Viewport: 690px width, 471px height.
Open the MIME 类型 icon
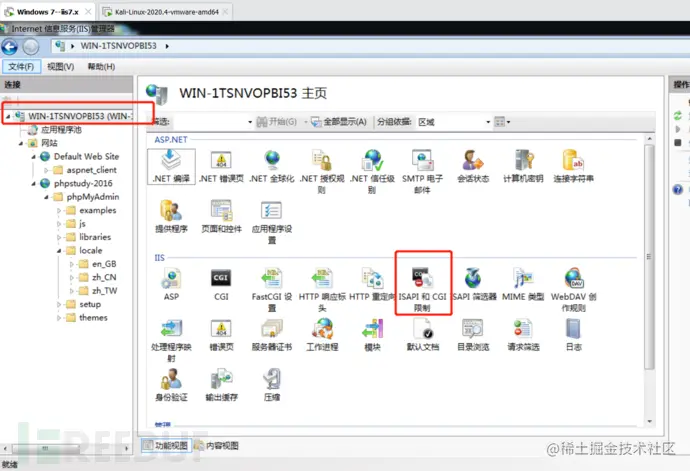pos(523,284)
